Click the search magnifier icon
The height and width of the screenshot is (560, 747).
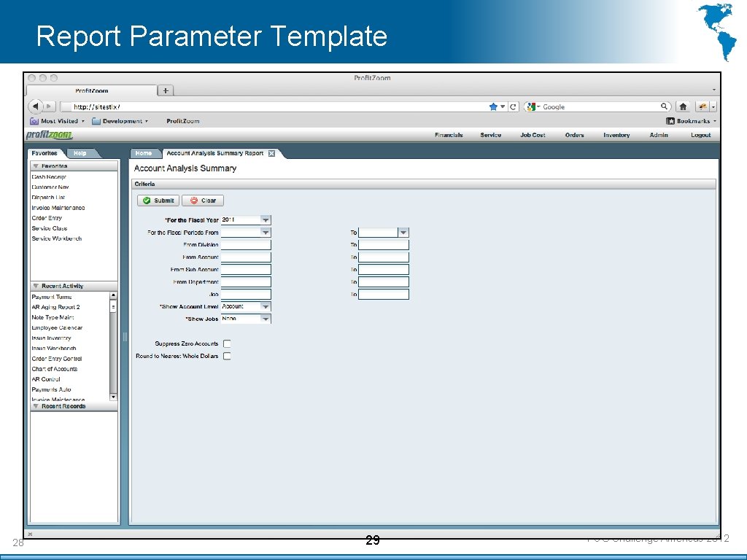click(664, 106)
